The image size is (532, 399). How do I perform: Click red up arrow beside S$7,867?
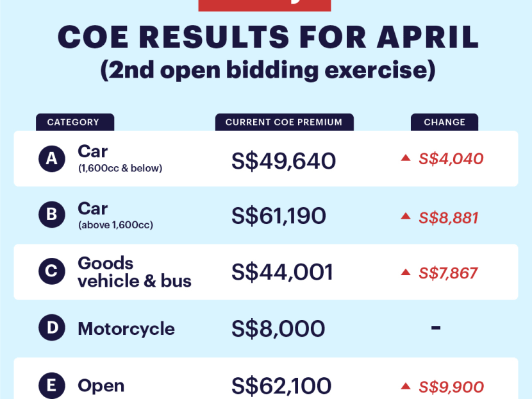(405, 272)
